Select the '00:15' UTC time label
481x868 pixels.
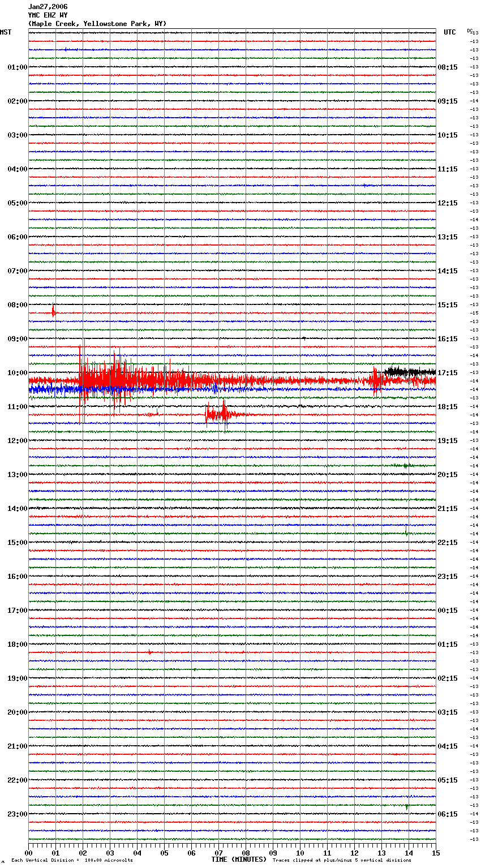click(x=448, y=611)
